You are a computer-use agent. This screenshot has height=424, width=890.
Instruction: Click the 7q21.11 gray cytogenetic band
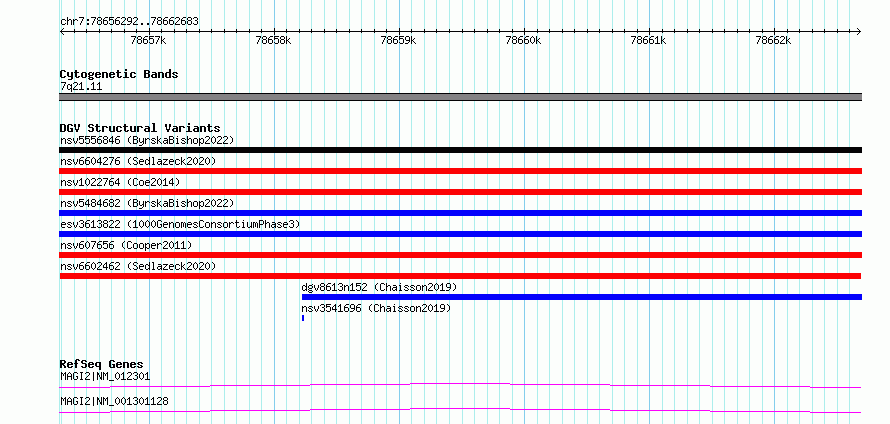[x=460, y=97]
